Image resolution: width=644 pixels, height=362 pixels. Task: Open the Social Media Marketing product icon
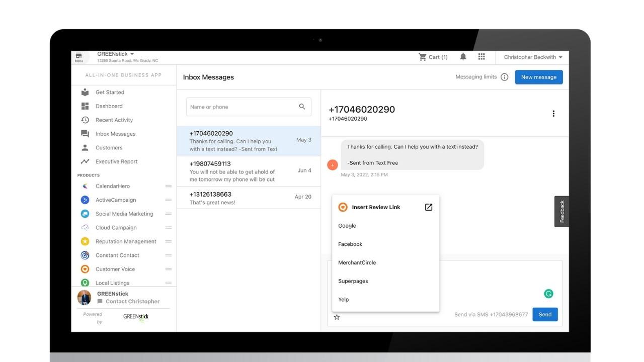(x=85, y=214)
